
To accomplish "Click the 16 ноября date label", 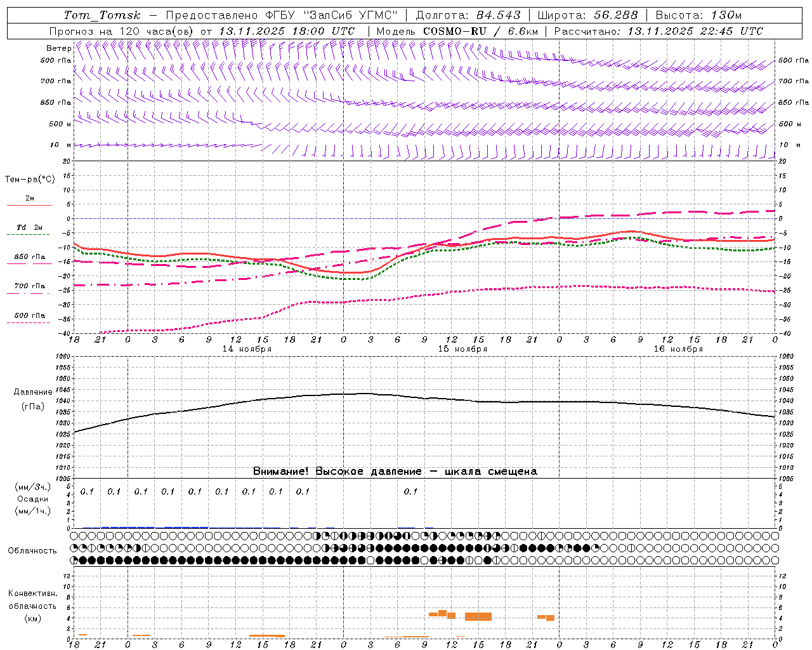I will coord(678,349).
